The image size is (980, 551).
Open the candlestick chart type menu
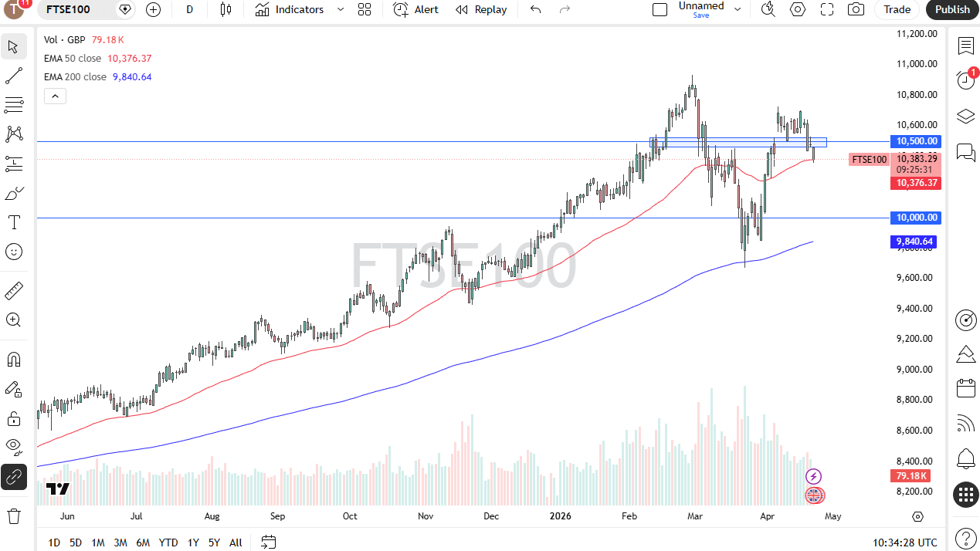click(226, 9)
